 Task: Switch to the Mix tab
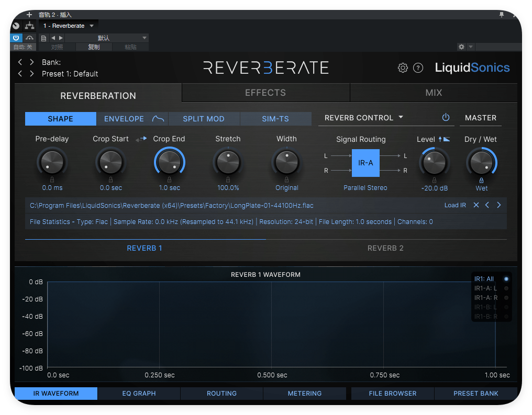pos(434,93)
